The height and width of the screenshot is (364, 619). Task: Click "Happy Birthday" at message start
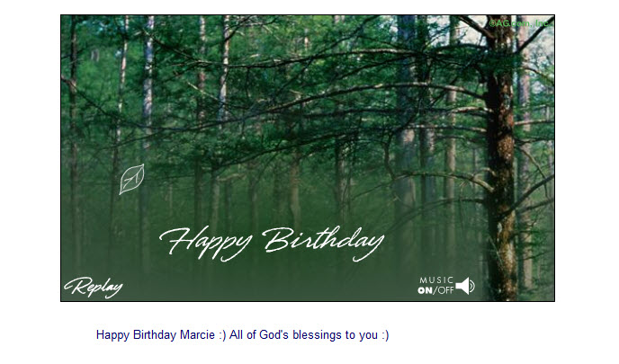click(136, 335)
